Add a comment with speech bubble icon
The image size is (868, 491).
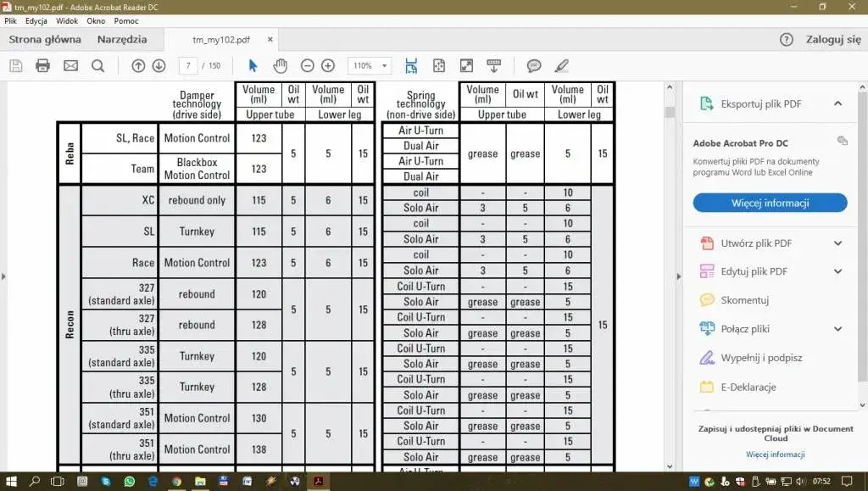534,66
